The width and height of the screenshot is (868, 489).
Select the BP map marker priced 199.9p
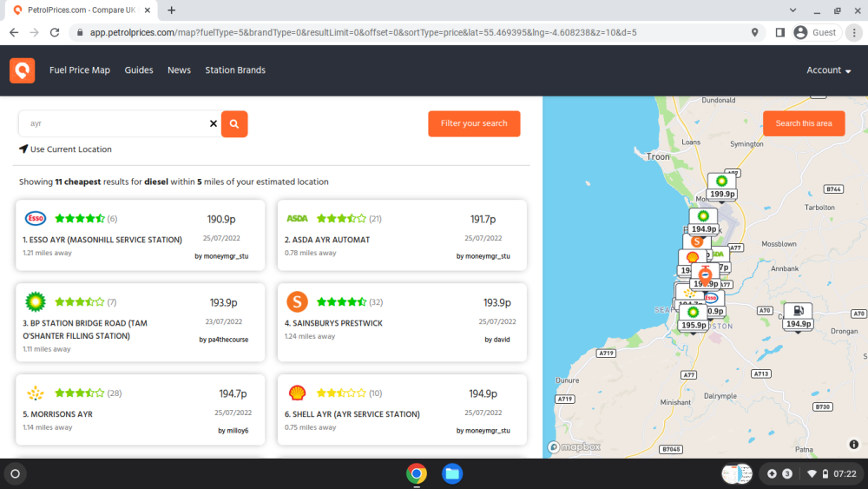point(722,188)
